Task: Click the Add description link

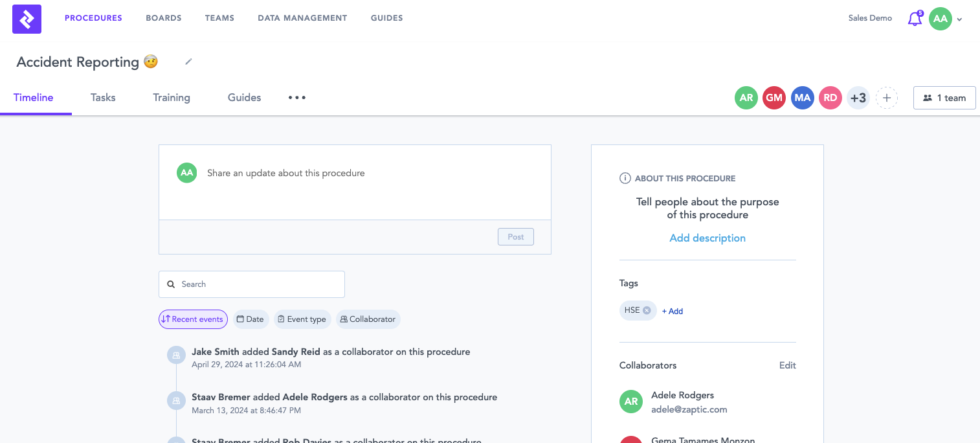Action: pyautogui.click(x=707, y=238)
